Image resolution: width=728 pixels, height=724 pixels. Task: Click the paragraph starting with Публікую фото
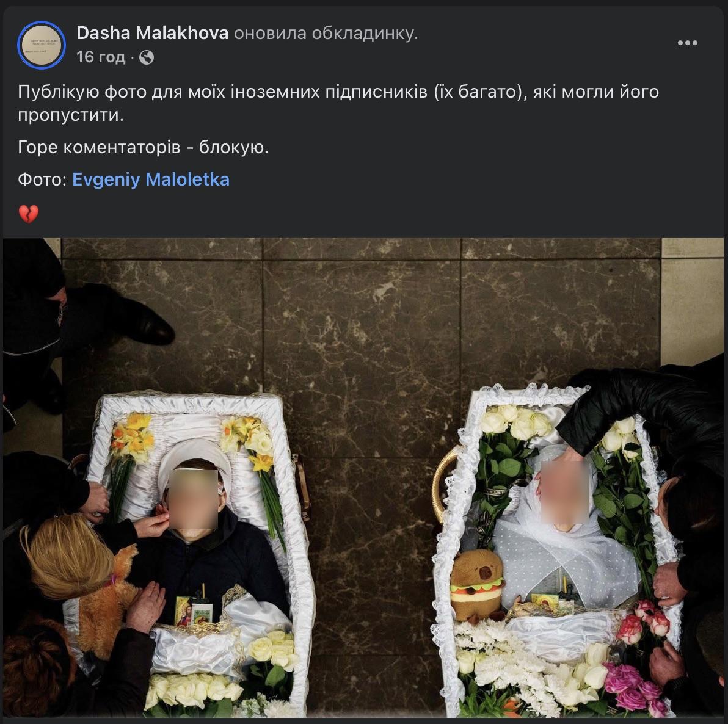(338, 103)
